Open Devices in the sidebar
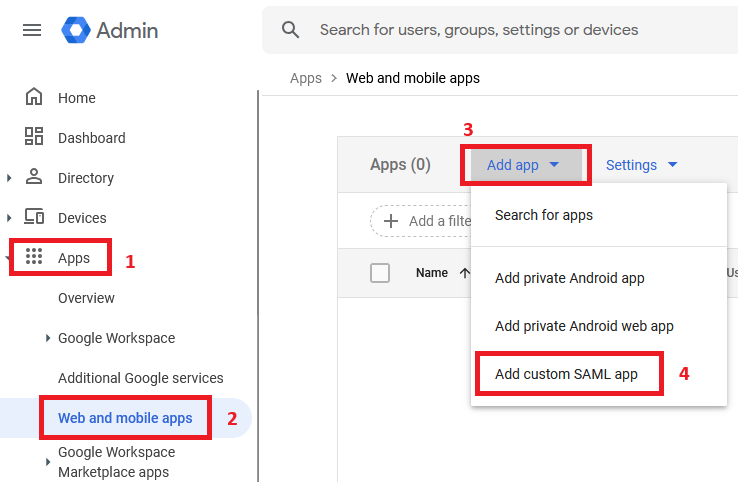 82,218
